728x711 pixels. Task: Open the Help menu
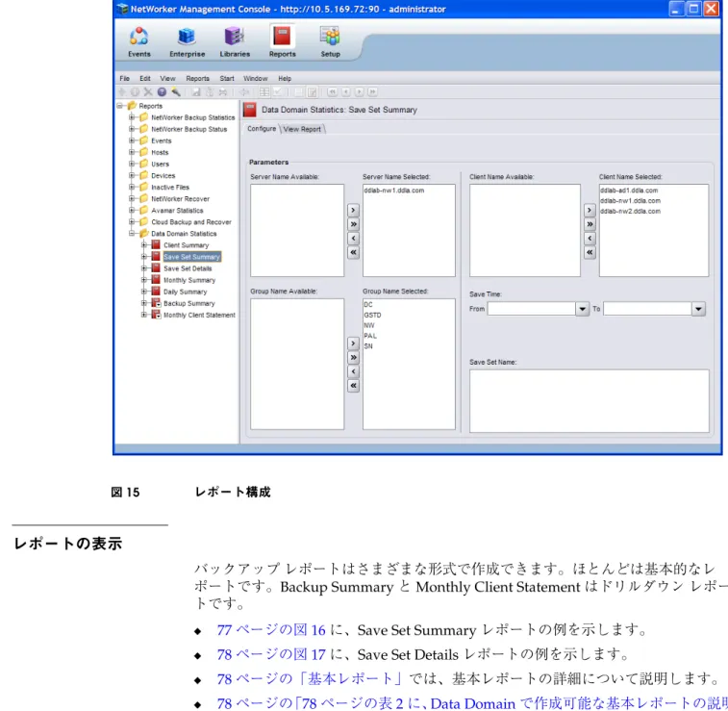click(x=285, y=79)
